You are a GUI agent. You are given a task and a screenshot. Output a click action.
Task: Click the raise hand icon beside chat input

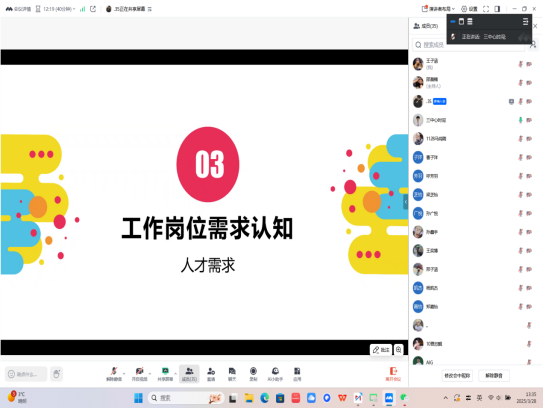[56, 374]
